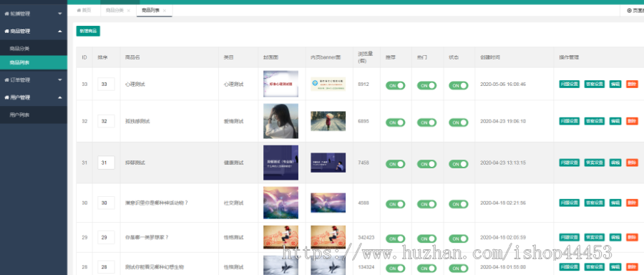Open cover image thumbnail for row ID 29
This screenshot has height=275, width=644.
pos(281,237)
